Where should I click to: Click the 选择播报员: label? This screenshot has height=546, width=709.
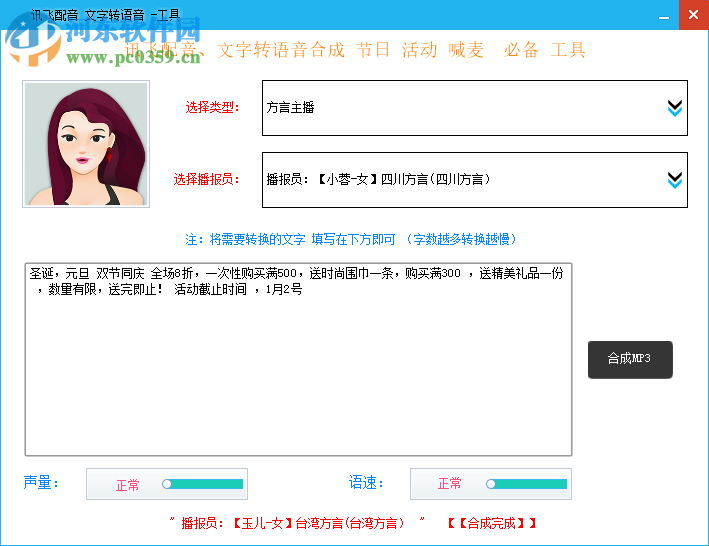206,179
